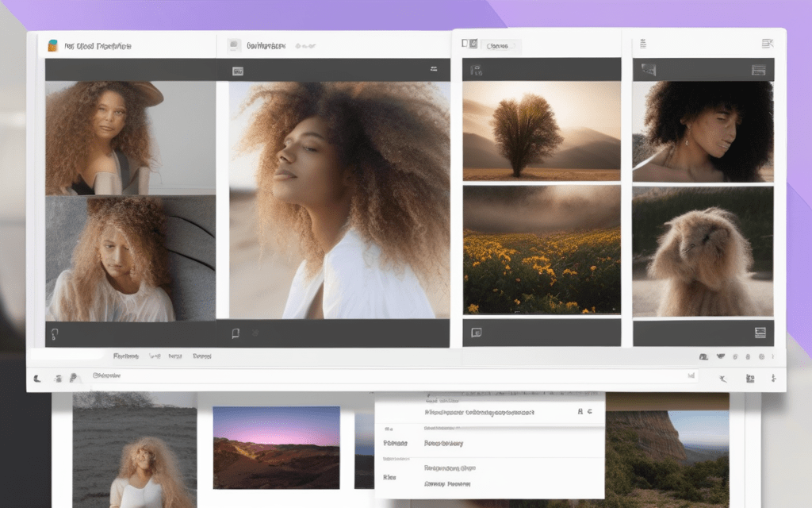The width and height of the screenshot is (812, 508).
Task: Click the first text entry in the popup menu
Action: (478, 412)
